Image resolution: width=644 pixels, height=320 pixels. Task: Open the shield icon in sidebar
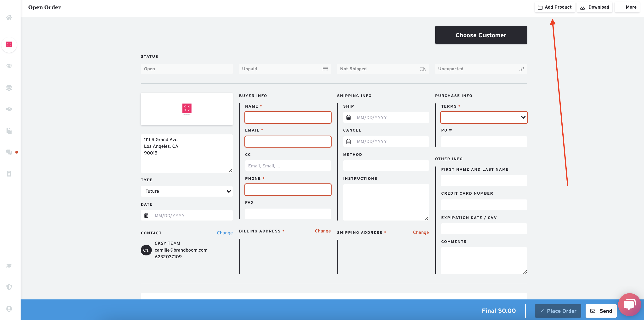9,287
